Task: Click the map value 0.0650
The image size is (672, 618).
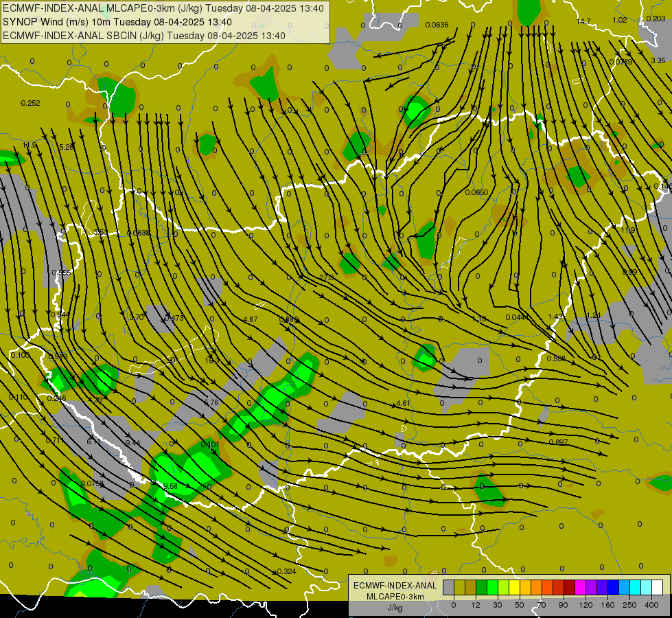Action: [x=476, y=192]
